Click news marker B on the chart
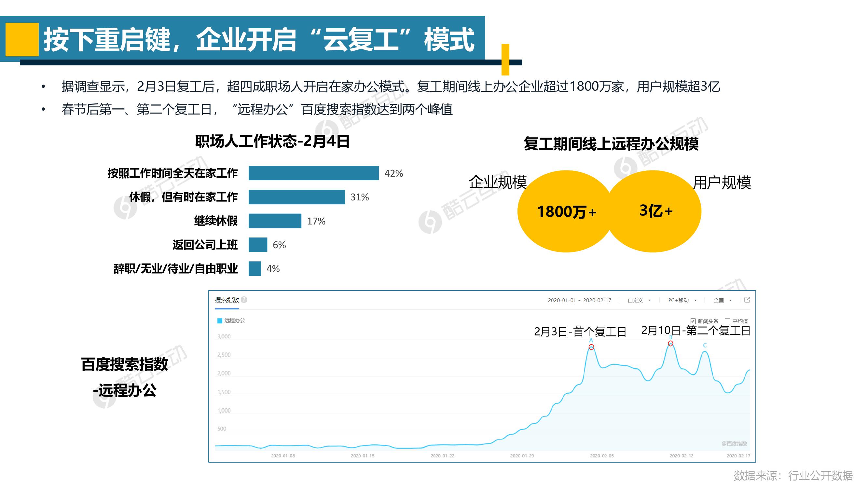 [670, 337]
